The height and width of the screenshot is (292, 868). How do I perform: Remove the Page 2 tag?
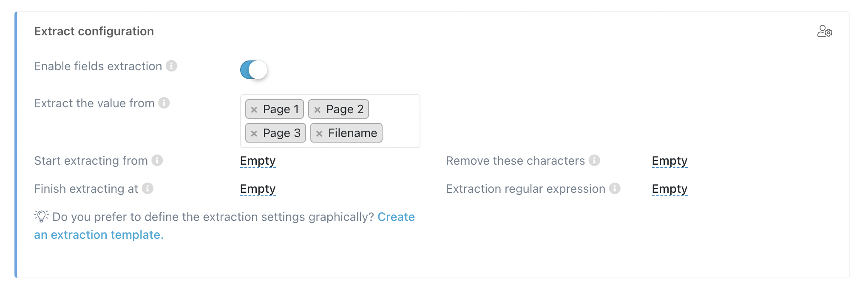317,109
